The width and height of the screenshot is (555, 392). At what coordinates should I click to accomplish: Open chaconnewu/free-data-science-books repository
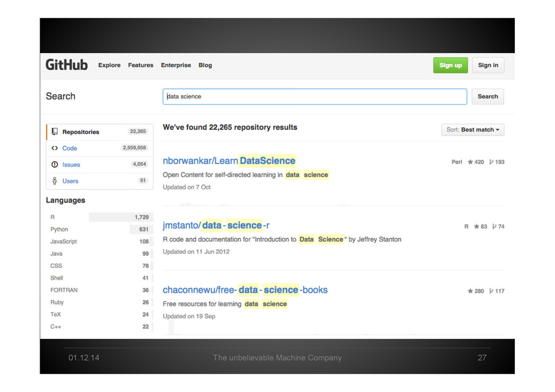click(245, 290)
